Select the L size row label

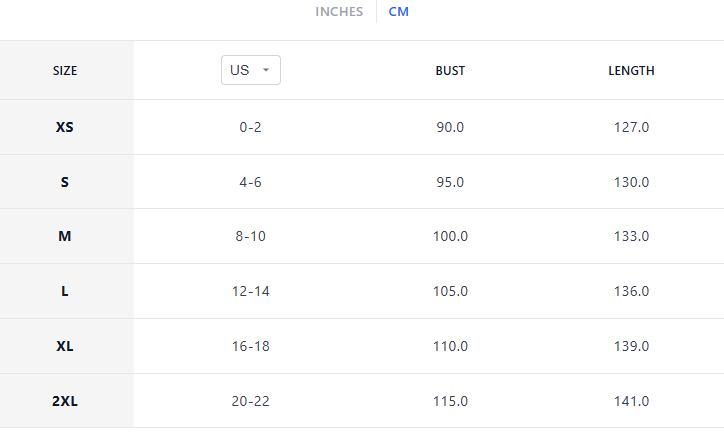coord(65,291)
